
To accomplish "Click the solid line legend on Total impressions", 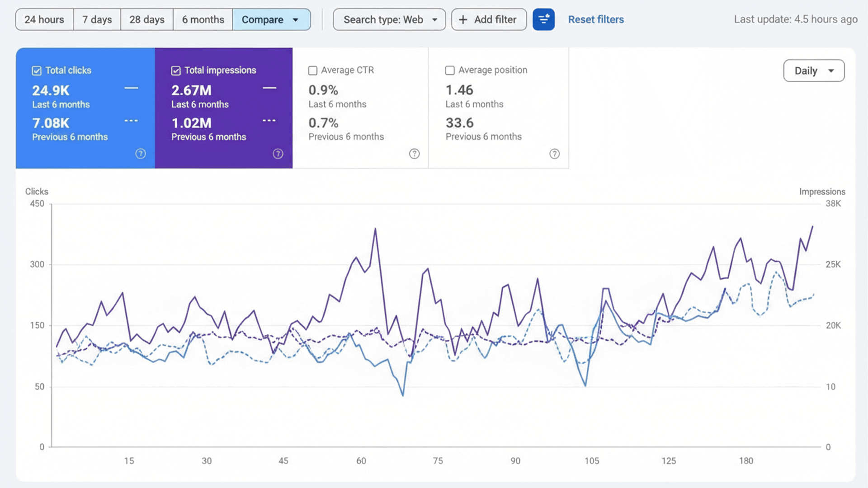I will (269, 88).
